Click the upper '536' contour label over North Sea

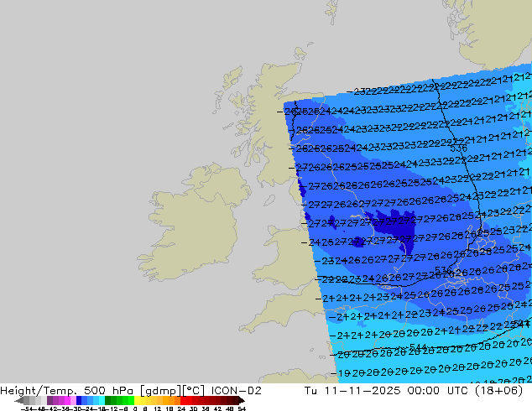pyautogui.click(x=458, y=148)
